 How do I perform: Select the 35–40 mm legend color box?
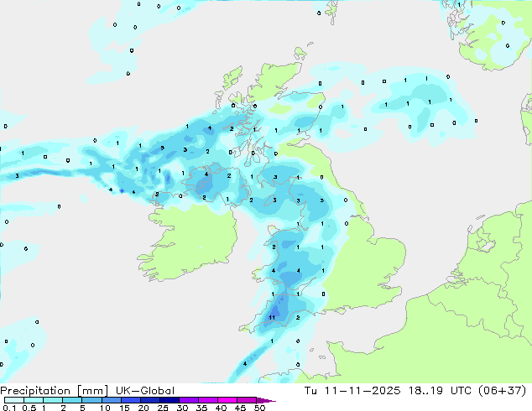(208, 400)
